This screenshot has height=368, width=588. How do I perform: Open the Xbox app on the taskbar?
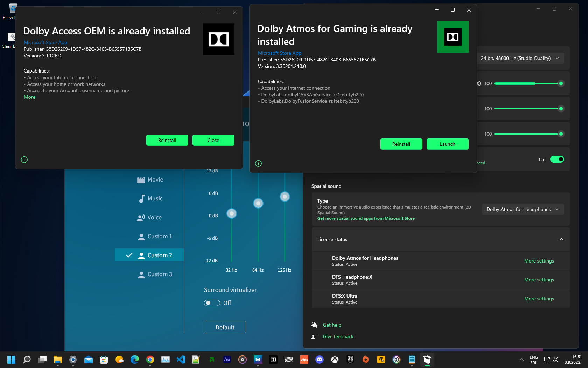tap(335, 360)
